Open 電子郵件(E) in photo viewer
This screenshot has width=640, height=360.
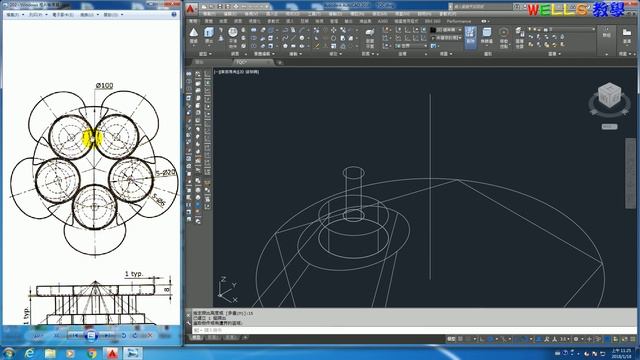(62, 14)
